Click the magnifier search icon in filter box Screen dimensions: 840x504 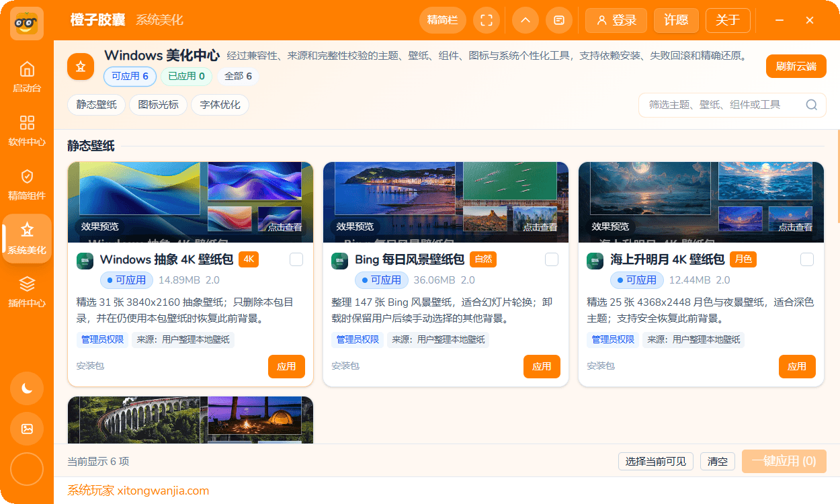coord(811,105)
